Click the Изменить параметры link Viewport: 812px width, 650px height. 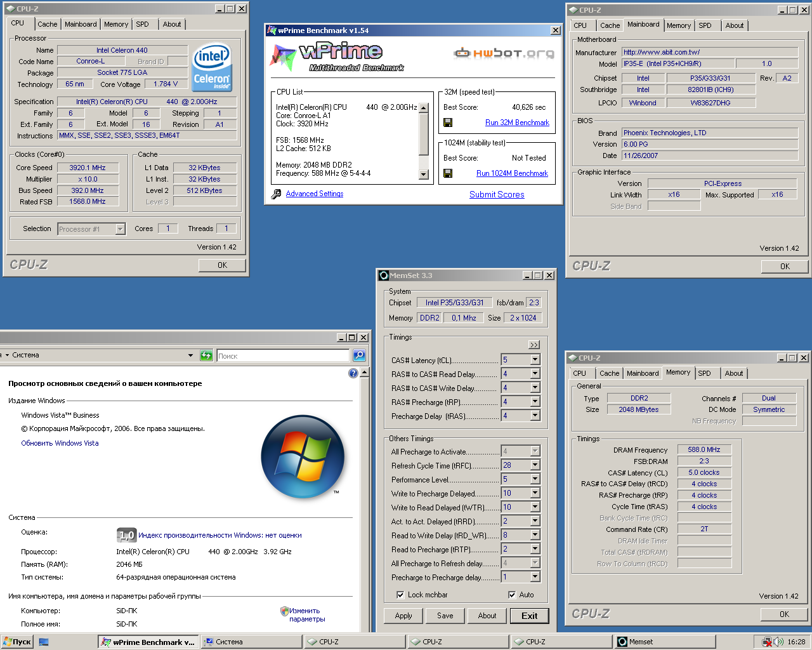(x=307, y=615)
